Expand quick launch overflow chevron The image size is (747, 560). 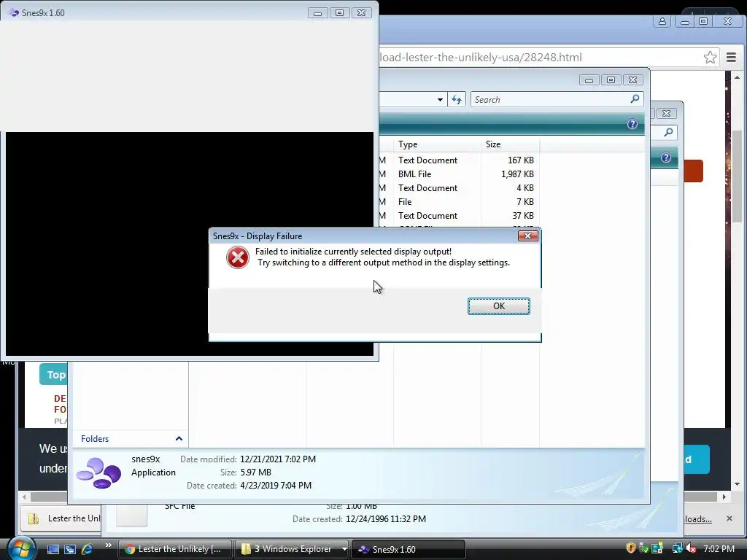(108, 545)
